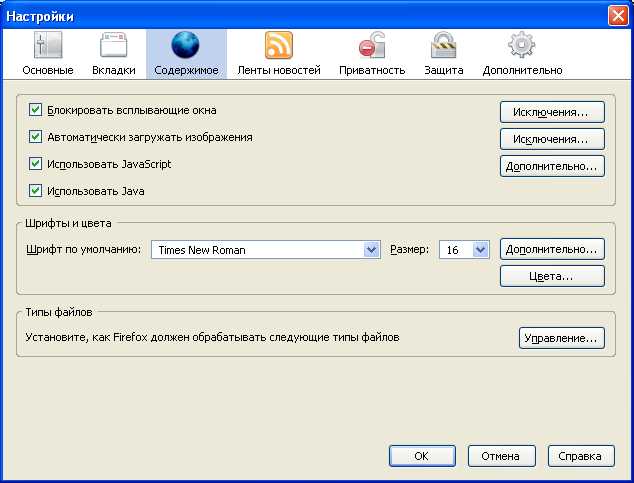The image size is (634, 483).
Task: Switch to the Приватность privacy icon
Action: pyautogui.click(x=372, y=46)
